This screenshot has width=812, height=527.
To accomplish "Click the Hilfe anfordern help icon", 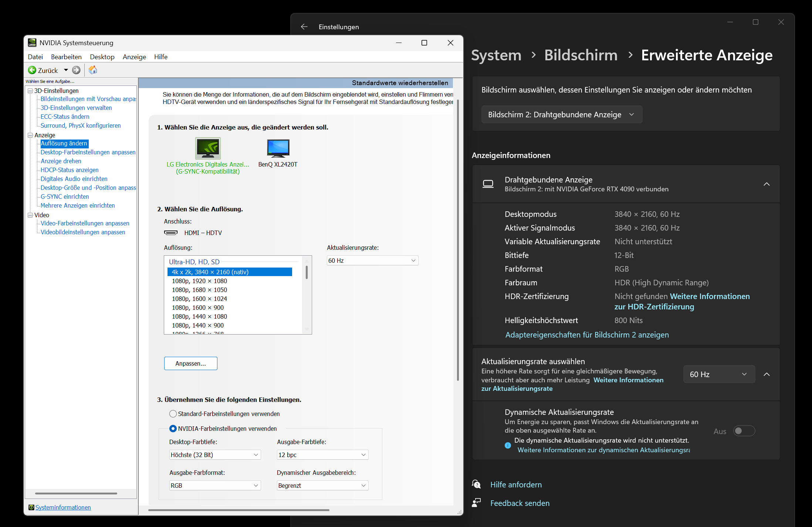I will click(476, 484).
